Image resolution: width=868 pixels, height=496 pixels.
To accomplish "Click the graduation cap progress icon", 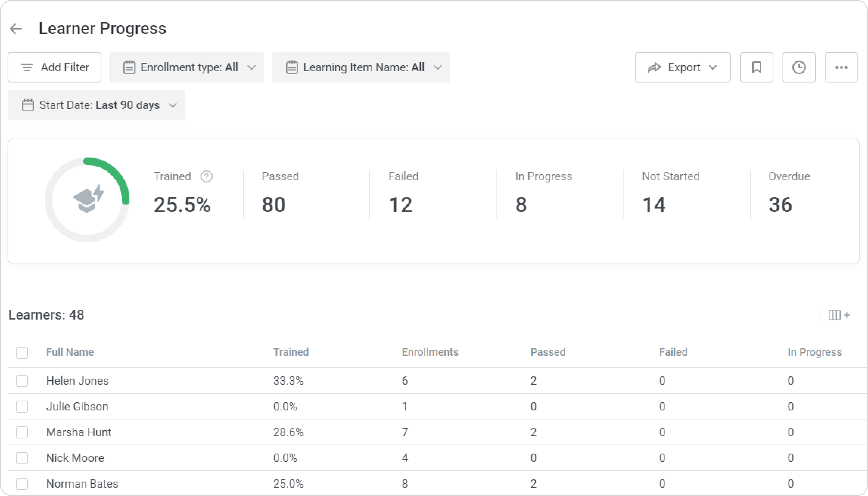I will pos(88,199).
